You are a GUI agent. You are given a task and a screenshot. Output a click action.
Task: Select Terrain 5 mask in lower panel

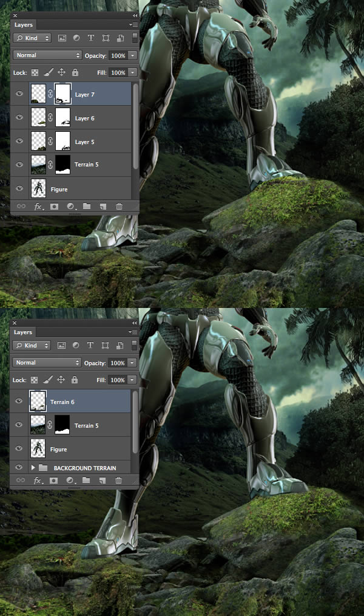pos(62,425)
